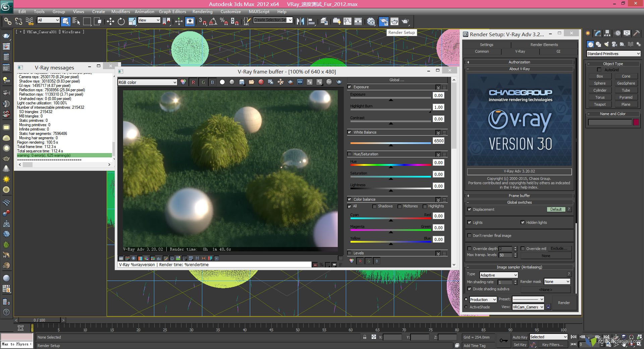644x349 pixels.
Task: Open Curve Editor from main toolbar
Action: pyautogui.click(x=347, y=21)
